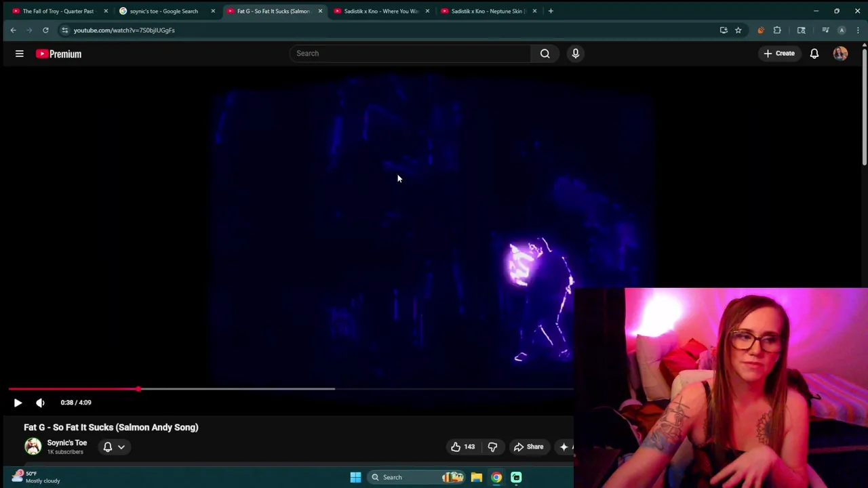Close the Neptune Skin tab

click(x=534, y=11)
